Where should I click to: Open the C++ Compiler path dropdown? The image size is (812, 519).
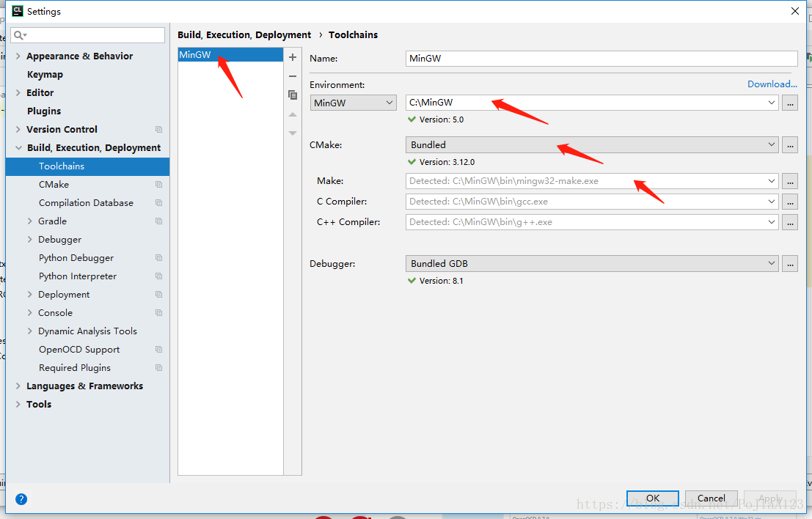(x=771, y=222)
